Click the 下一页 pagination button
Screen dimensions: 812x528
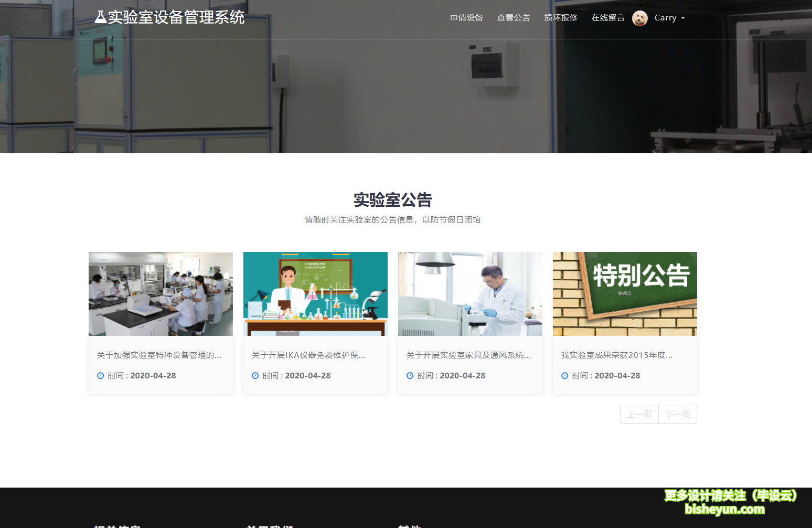click(677, 414)
